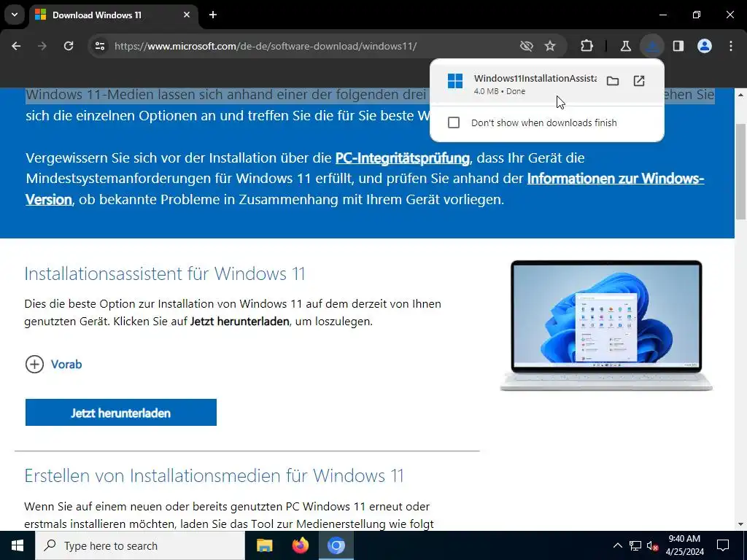Close the Download Windows 11 tab
Viewport: 747px width, 560px height.
(187, 15)
